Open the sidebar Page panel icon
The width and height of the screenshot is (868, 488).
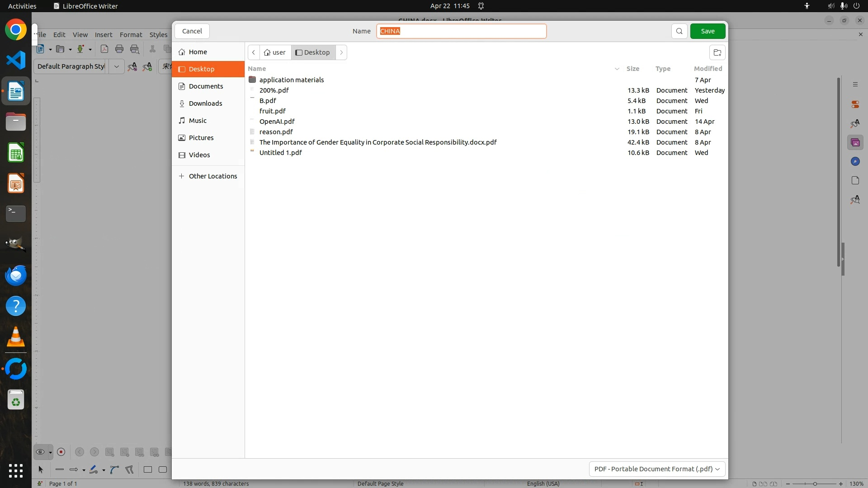click(855, 181)
